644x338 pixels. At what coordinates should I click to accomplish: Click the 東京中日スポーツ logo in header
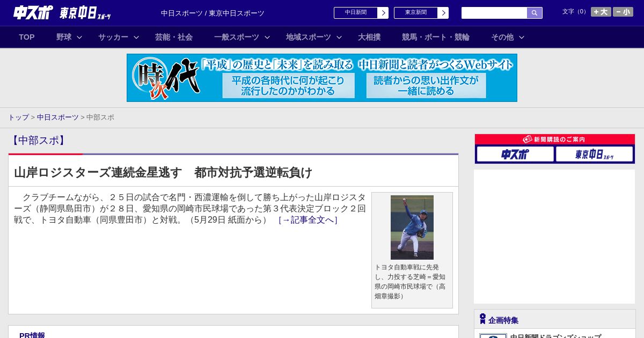tap(85, 13)
